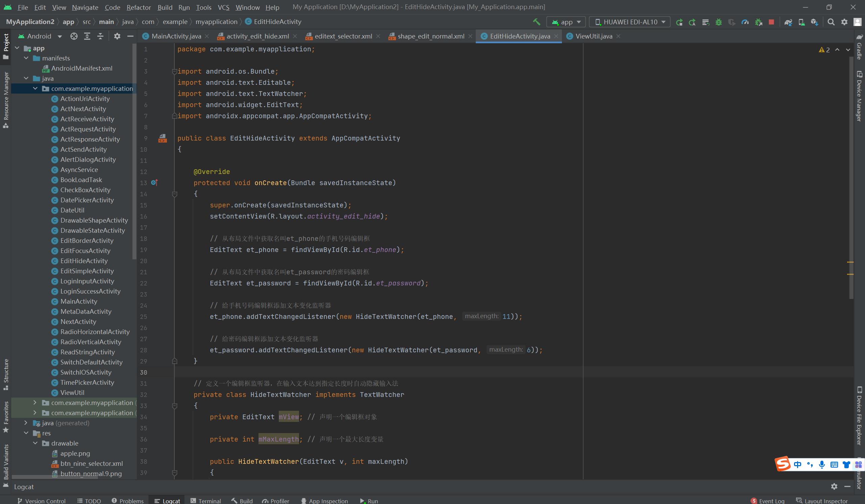
Task: Toggle the Structure side panel
Action: [x=6, y=374]
